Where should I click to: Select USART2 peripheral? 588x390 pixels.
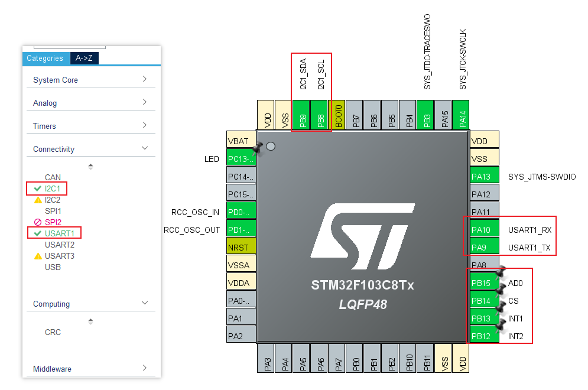(60, 245)
